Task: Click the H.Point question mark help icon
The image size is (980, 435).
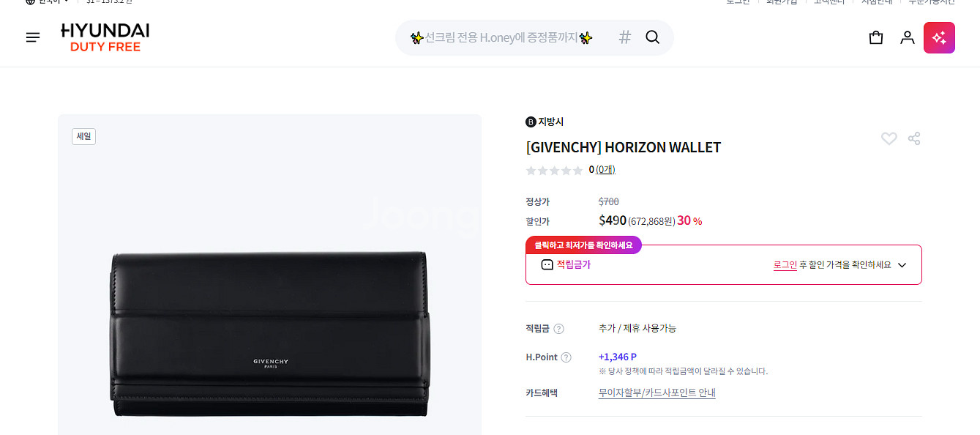Action: coord(566,357)
